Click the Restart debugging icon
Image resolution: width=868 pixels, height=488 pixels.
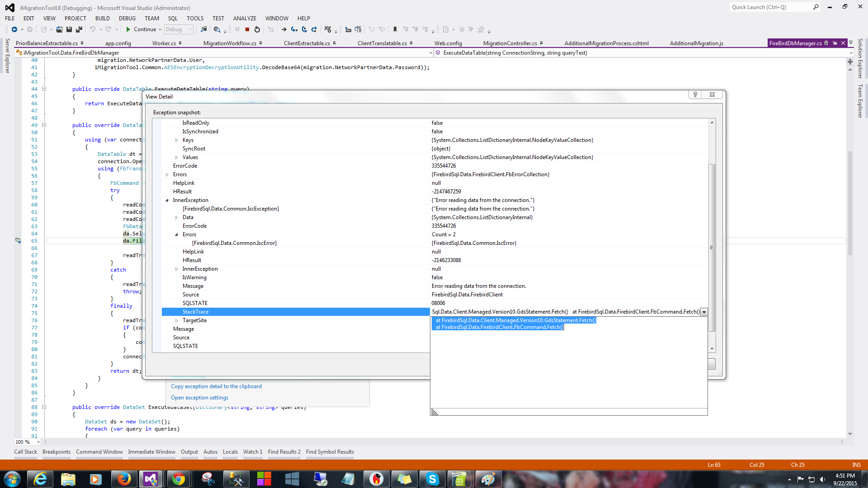point(257,29)
